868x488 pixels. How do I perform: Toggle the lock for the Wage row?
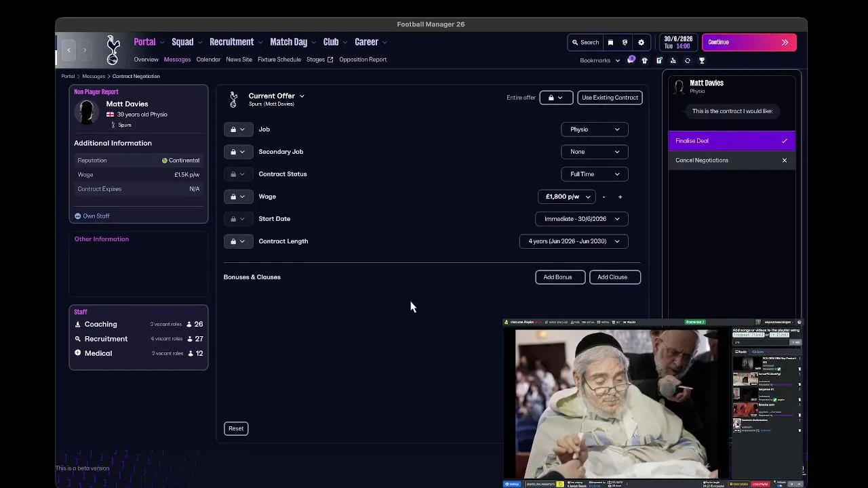pos(238,197)
